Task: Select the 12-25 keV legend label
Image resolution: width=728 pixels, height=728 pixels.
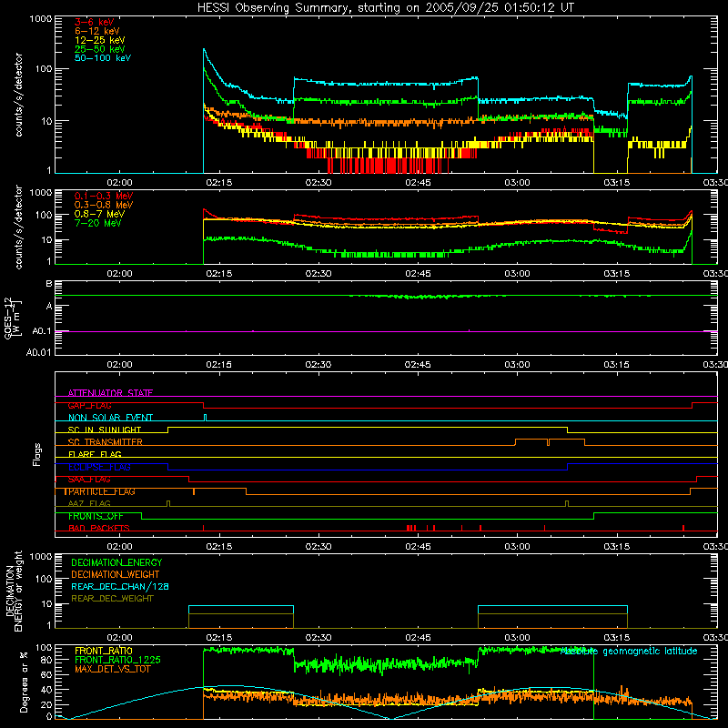Action: [x=100, y=40]
